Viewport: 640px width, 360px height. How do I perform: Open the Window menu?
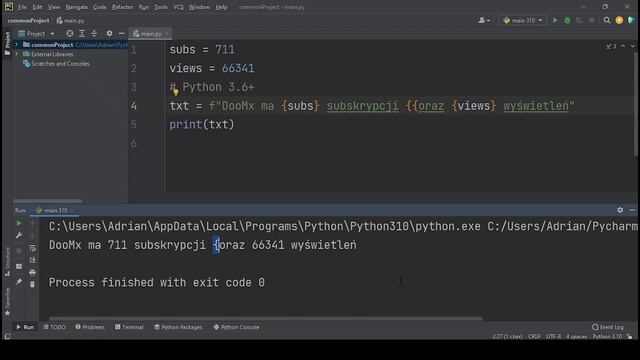pos(199,7)
